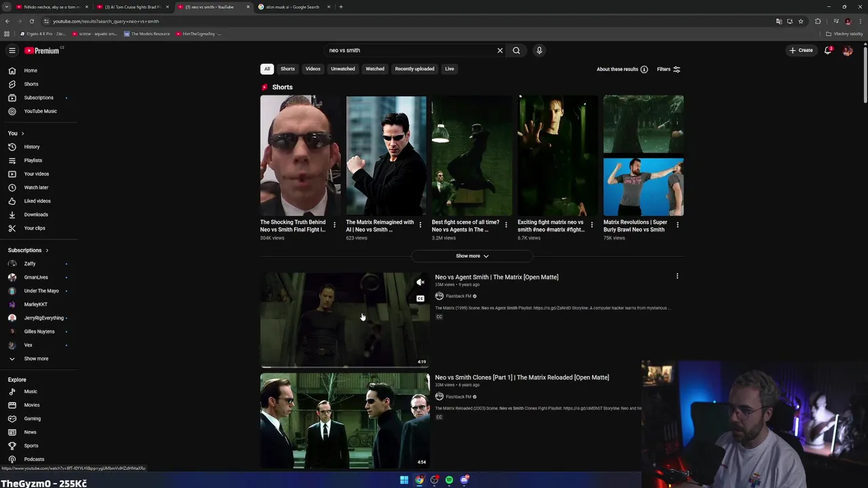Open options menu for Neo vs Agent Smith video

pos(677,277)
